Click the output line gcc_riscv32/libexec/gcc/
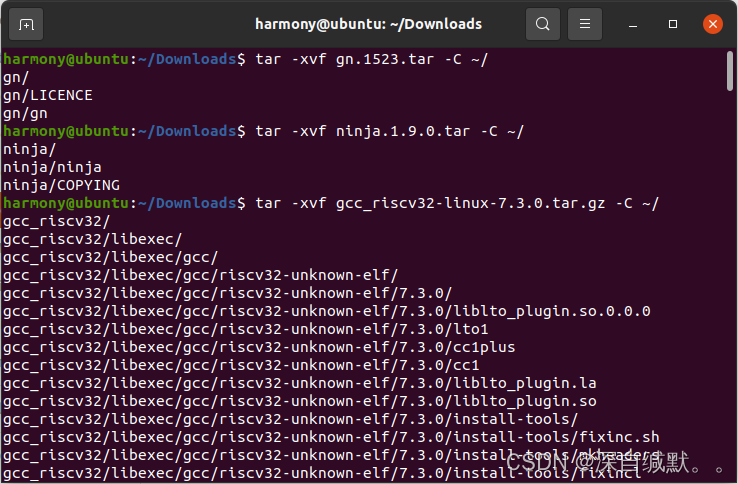 (x=111, y=258)
